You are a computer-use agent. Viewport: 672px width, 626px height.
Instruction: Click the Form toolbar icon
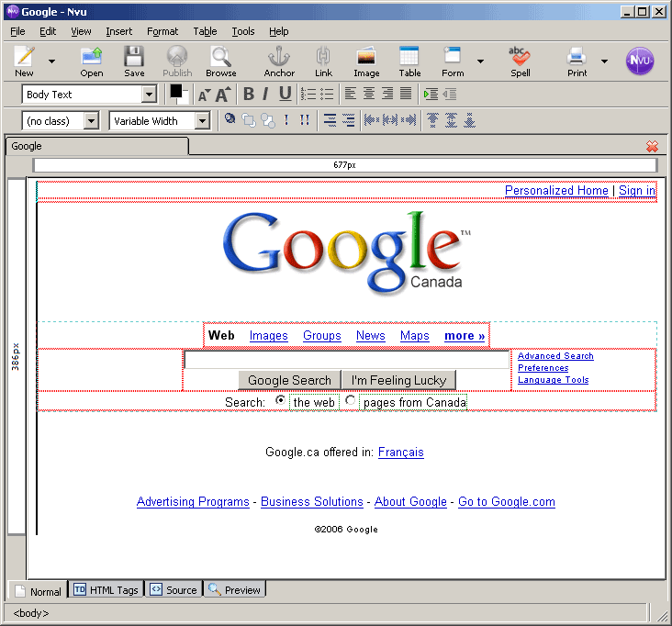[453, 61]
